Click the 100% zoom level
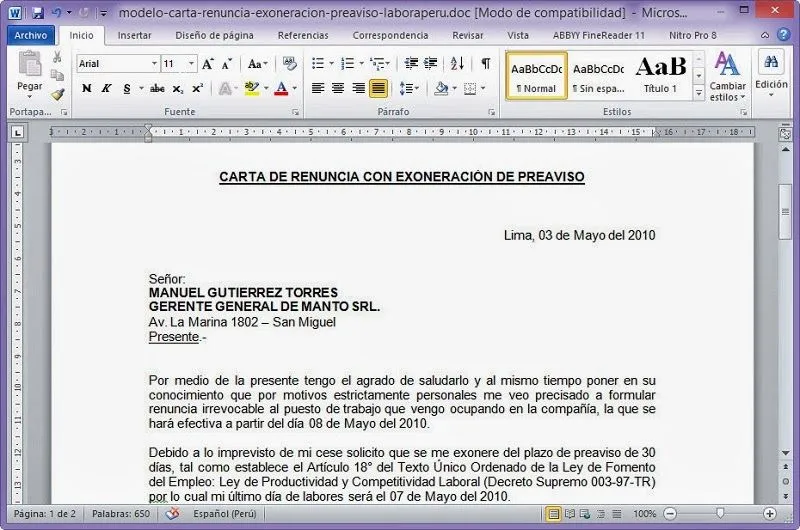This screenshot has height=530, width=800. click(644, 514)
